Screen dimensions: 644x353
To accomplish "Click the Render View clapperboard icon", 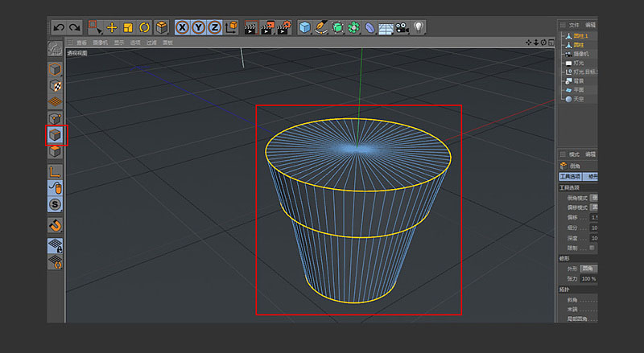I will click(x=251, y=27).
